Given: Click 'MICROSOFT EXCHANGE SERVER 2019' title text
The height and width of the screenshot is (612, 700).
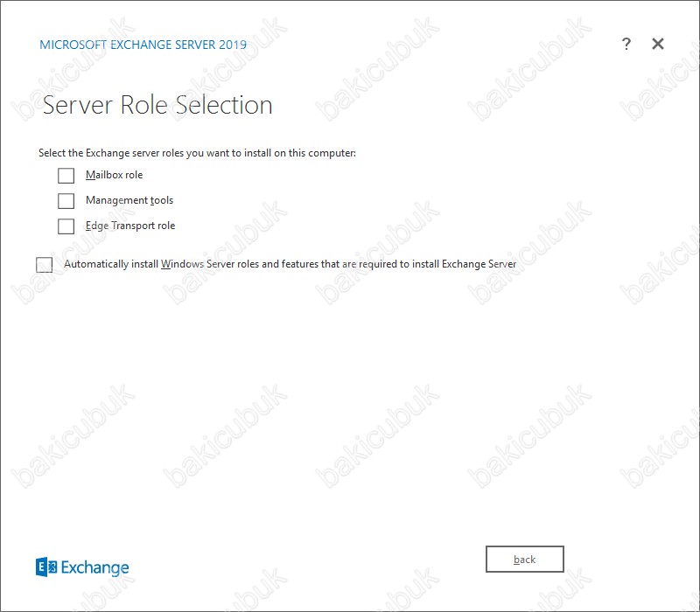Looking at the screenshot, I should coord(143,45).
